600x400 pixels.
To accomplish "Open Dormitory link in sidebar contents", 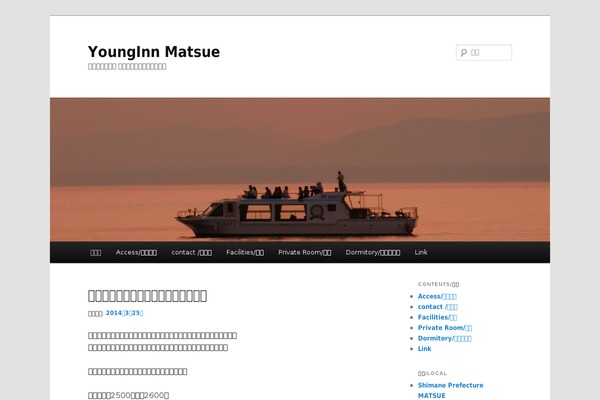I will 444,338.
